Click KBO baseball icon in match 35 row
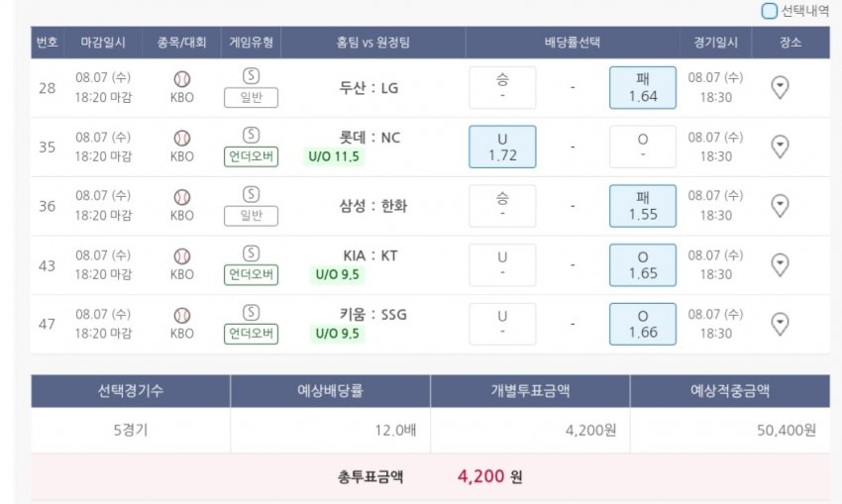The width and height of the screenshot is (842, 504). tap(182, 138)
